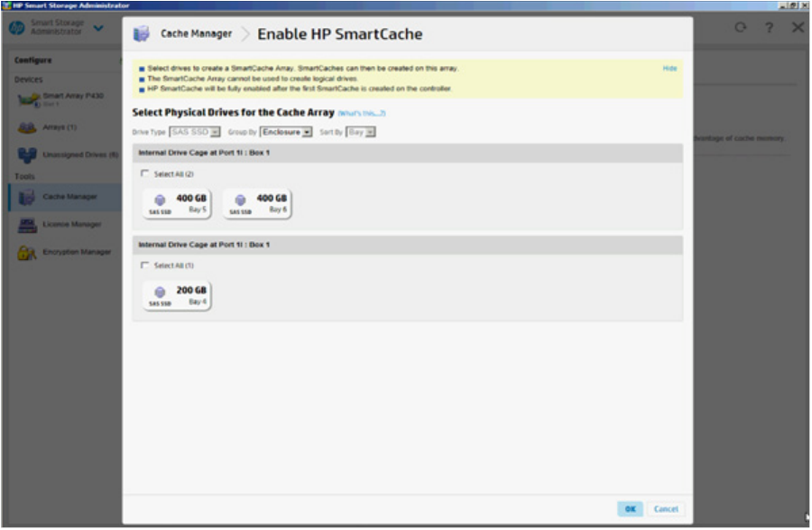Image resolution: width=812 pixels, height=530 pixels.
Task: Open the Sort By Bay dropdown
Action: coord(360,132)
